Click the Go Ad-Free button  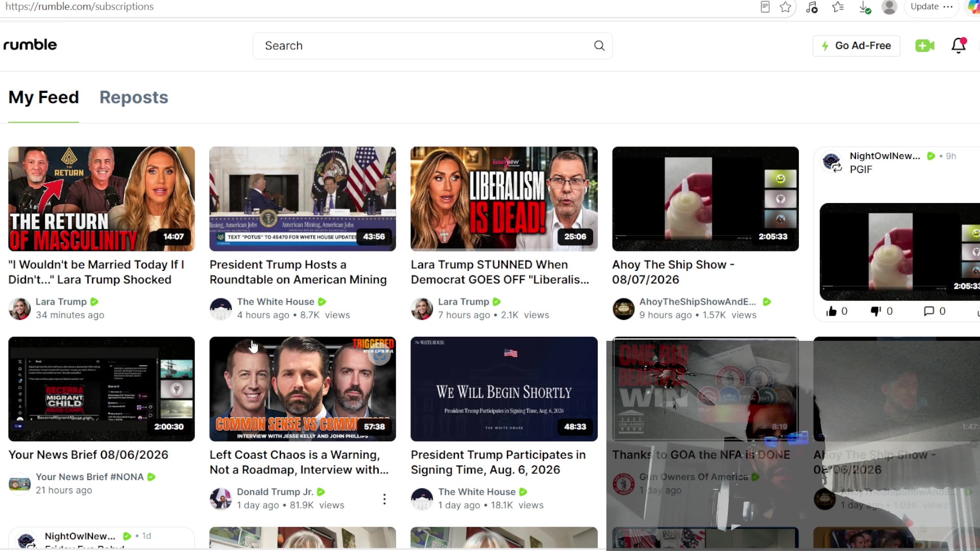tap(856, 46)
